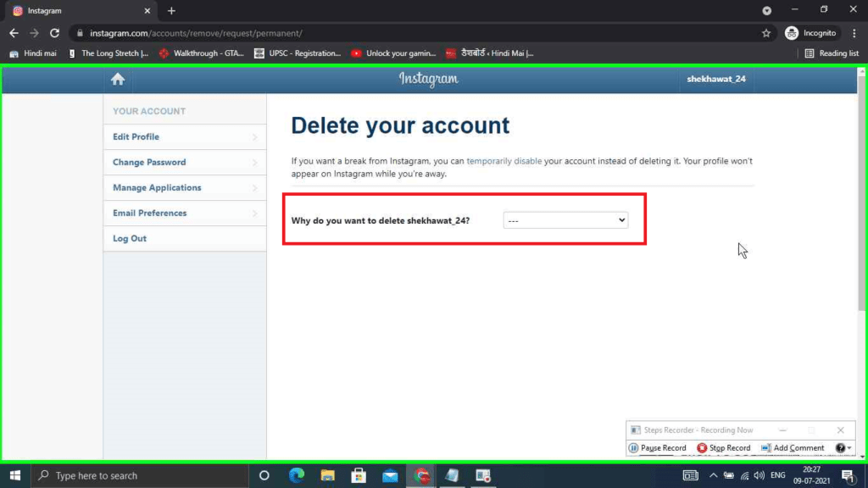Open the touch keyboard tray icon
Viewport: 868px width, 488px height.
pos(690,475)
